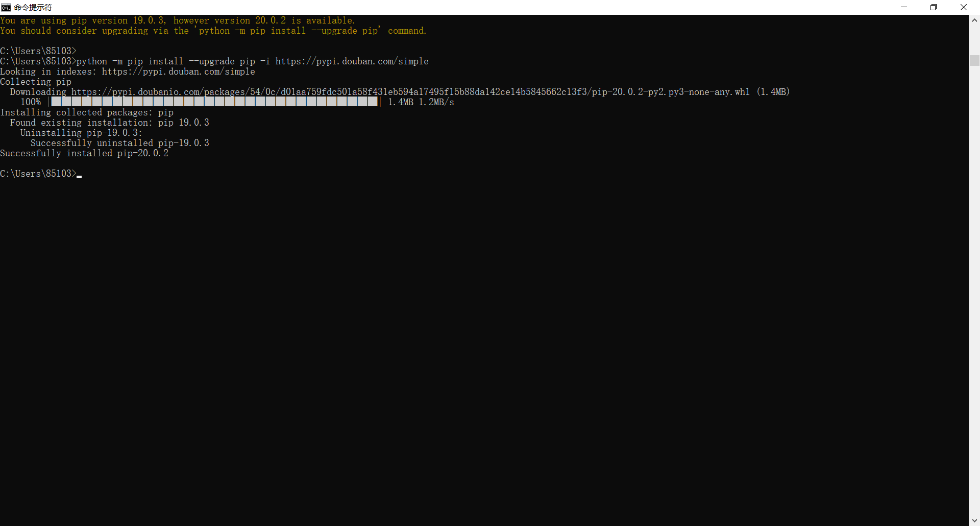Image resolution: width=980 pixels, height=526 pixels.
Task: Click the Downloading doubanio package URL line
Action: pos(400,92)
